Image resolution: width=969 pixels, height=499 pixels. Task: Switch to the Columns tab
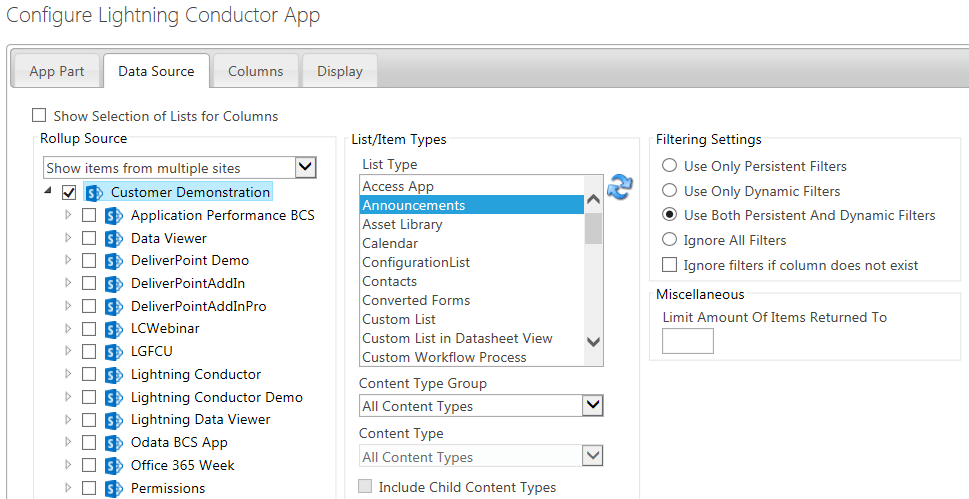point(255,71)
